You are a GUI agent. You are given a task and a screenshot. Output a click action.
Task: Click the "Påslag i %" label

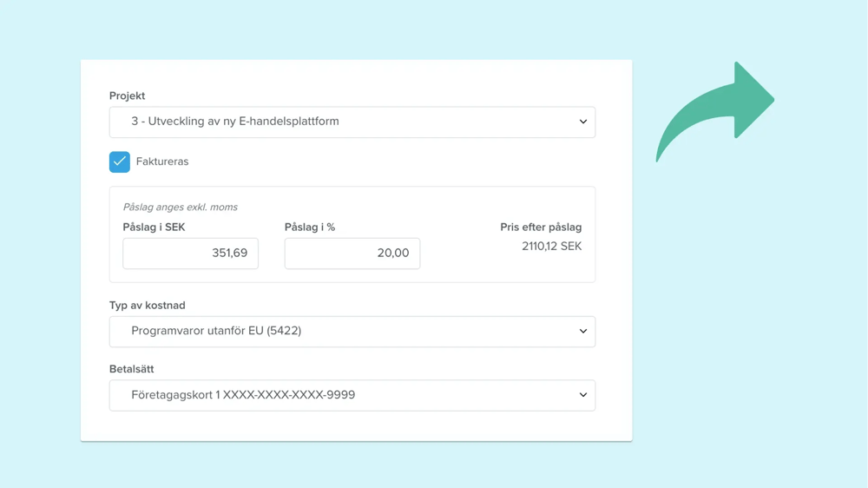click(x=310, y=228)
